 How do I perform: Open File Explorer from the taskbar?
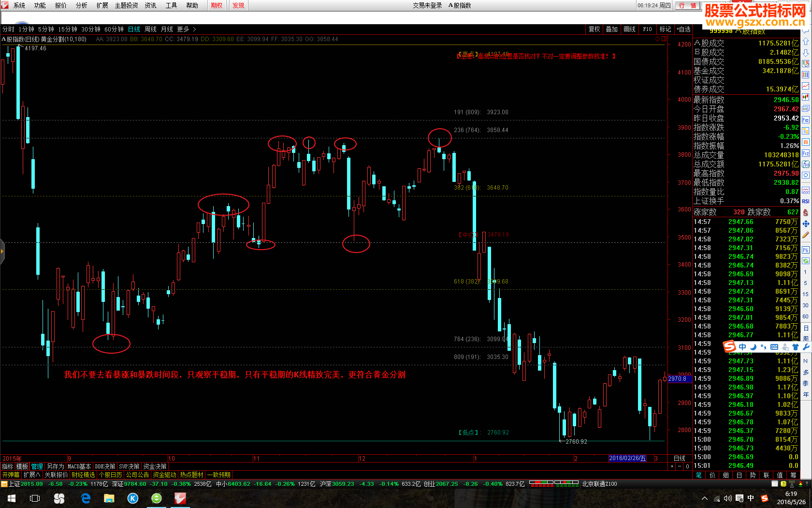tap(109, 498)
